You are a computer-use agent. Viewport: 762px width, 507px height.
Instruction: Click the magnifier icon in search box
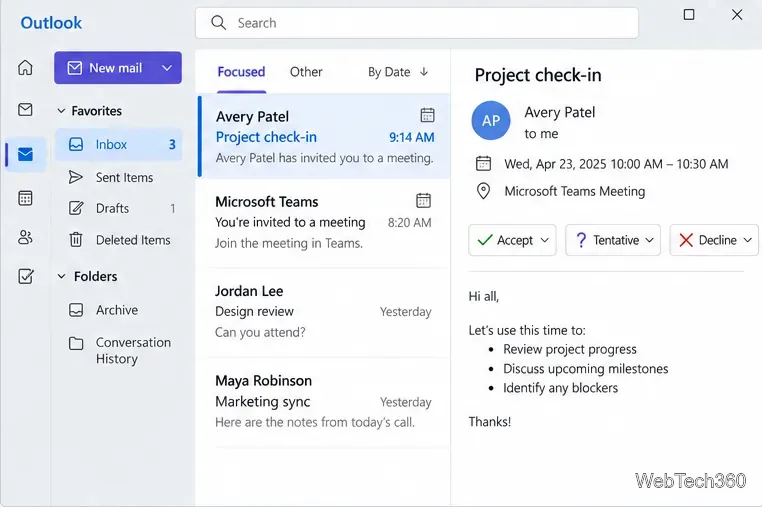point(219,23)
